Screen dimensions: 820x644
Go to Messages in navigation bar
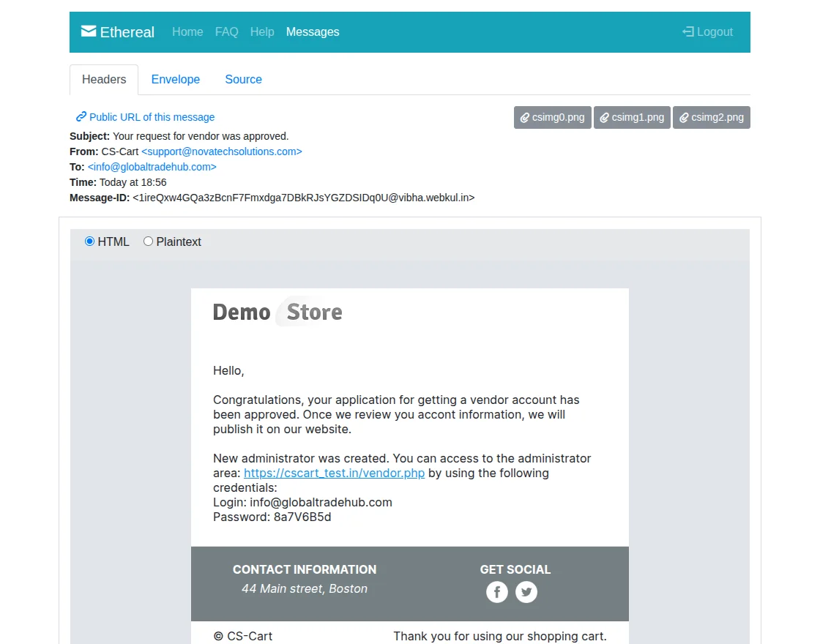click(313, 32)
